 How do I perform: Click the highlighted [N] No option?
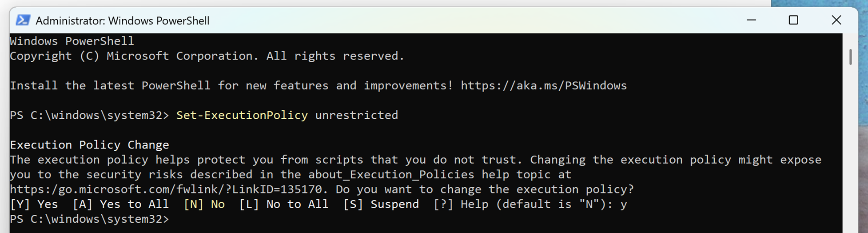click(x=204, y=204)
